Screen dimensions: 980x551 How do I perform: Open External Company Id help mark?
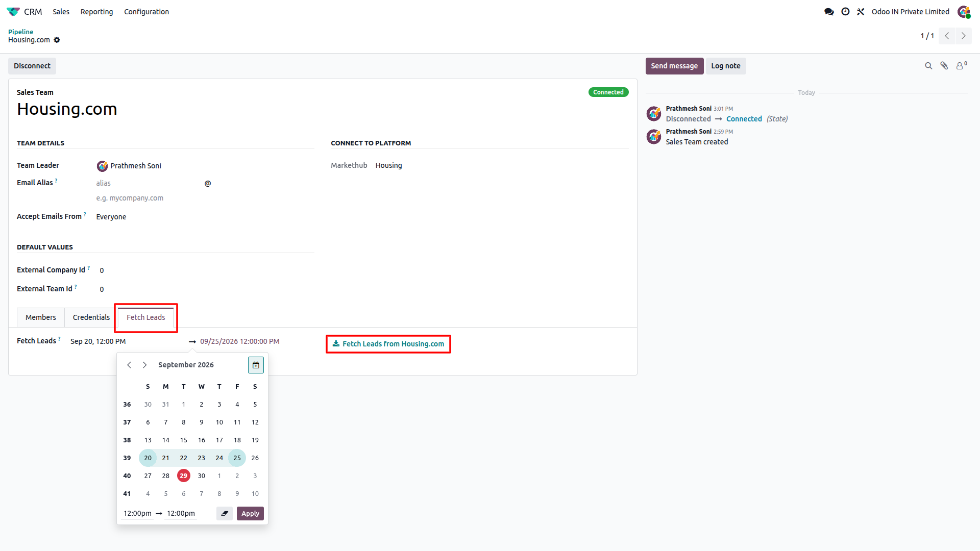point(89,268)
